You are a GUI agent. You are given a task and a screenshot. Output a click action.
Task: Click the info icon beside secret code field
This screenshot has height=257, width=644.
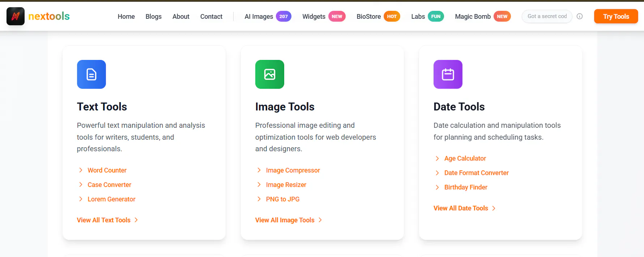click(580, 16)
